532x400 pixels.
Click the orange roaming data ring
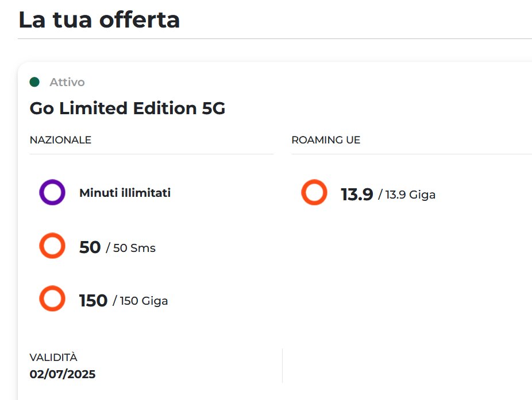coord(314,193)
